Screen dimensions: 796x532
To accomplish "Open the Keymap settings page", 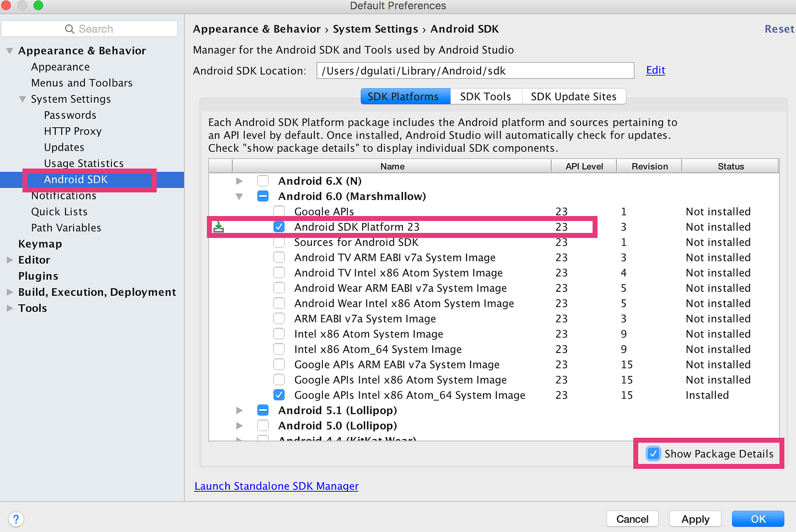I will (x=40, y=244).
